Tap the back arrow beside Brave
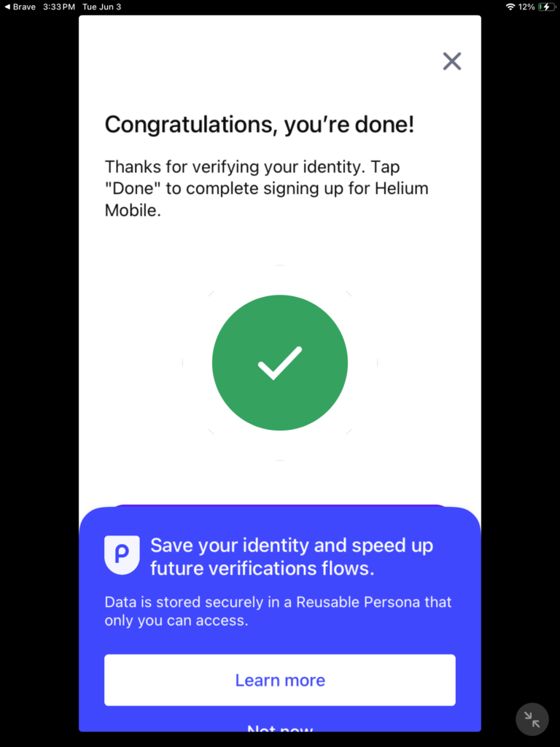The height and width of the screenshot is (747, 560). point(7,7)
